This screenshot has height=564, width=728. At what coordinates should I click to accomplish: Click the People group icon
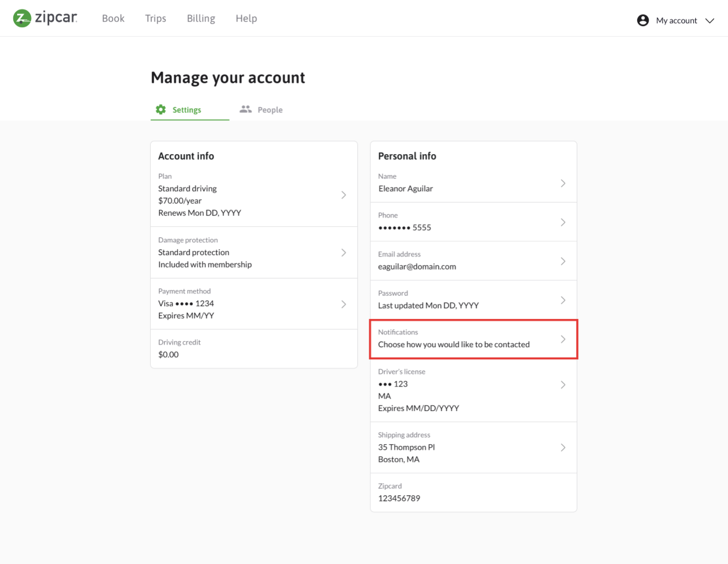click(x=246, y=109)
